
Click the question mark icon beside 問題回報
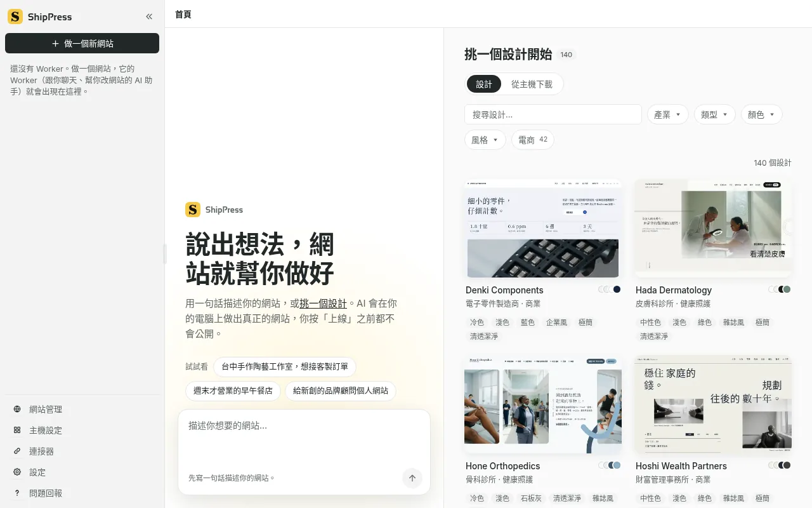point(17,493)
